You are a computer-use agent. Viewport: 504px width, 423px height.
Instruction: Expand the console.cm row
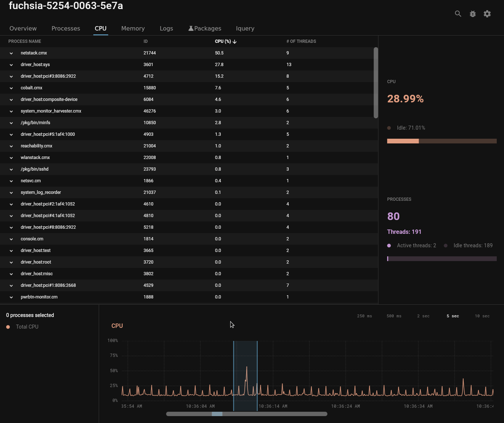pos(11,239)
